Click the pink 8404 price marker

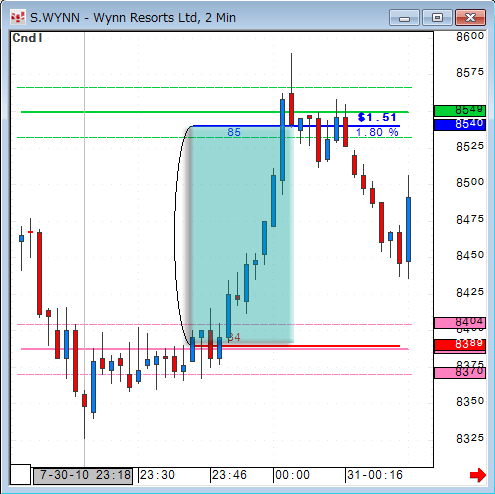coord(460,323)
